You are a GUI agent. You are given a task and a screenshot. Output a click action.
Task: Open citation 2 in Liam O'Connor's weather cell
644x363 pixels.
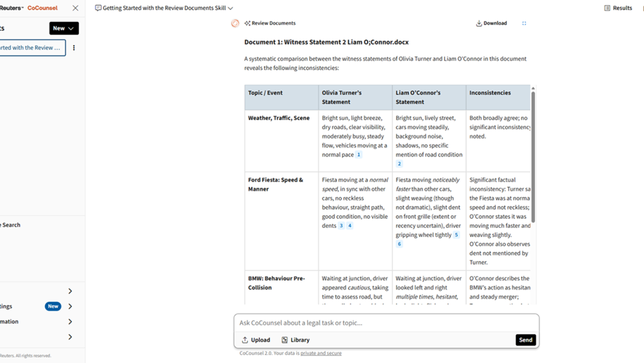click(399, 164)
